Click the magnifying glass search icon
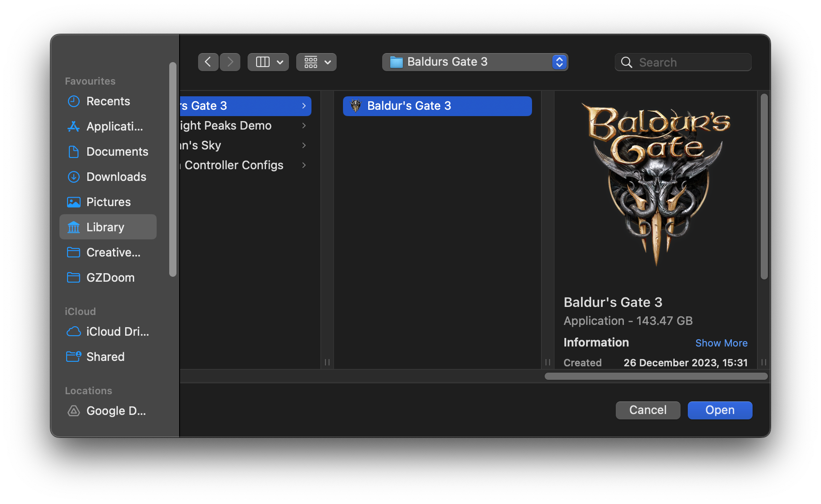821x504 pixels. click(627, 62)
